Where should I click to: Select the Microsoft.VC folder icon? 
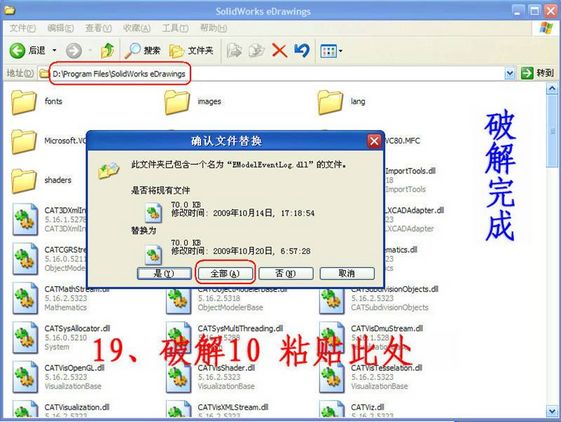tap(24, 142)
